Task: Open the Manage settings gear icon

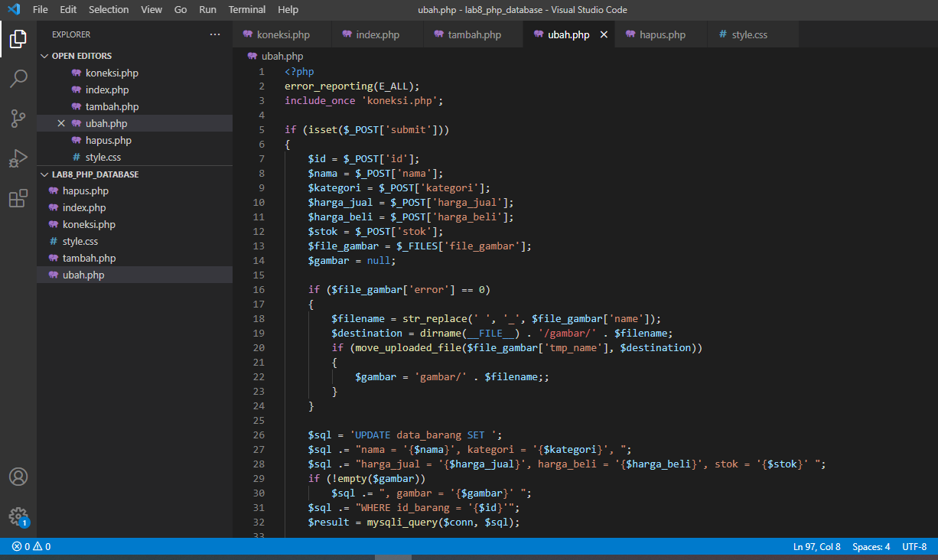Action: click(x=19, y=516)
